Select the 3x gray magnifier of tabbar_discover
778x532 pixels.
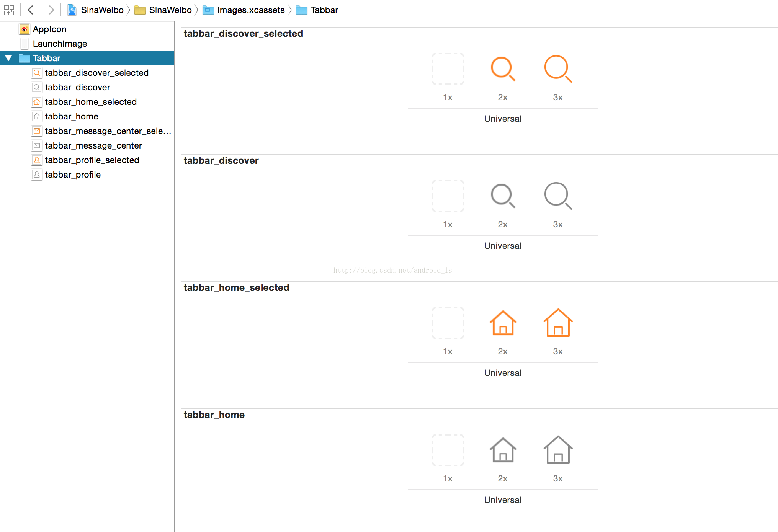point(558,196)
